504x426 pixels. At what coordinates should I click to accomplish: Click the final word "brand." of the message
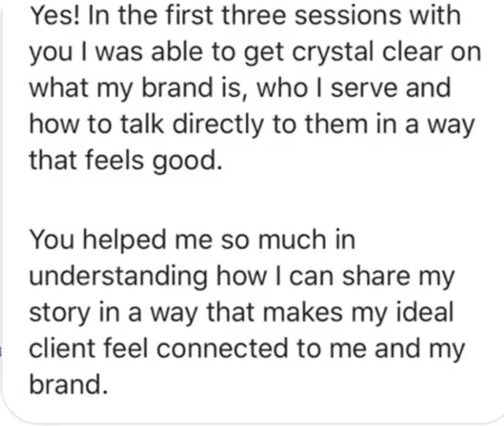tap(68, 384)
